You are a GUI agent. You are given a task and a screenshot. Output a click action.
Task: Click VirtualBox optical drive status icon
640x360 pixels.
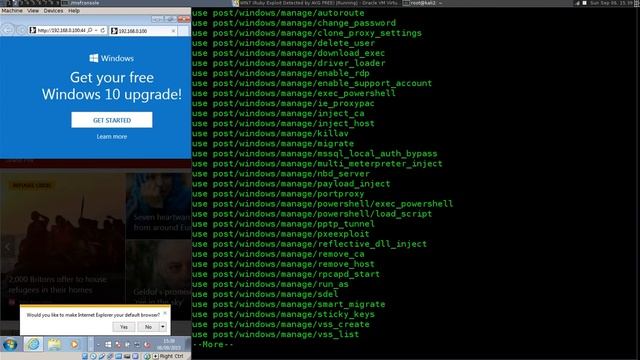pos(93,356)
